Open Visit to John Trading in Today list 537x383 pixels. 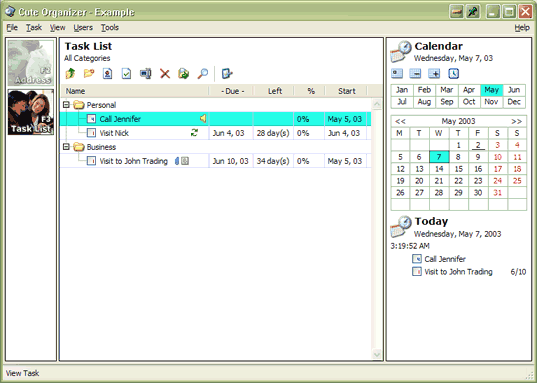[458, 272]
